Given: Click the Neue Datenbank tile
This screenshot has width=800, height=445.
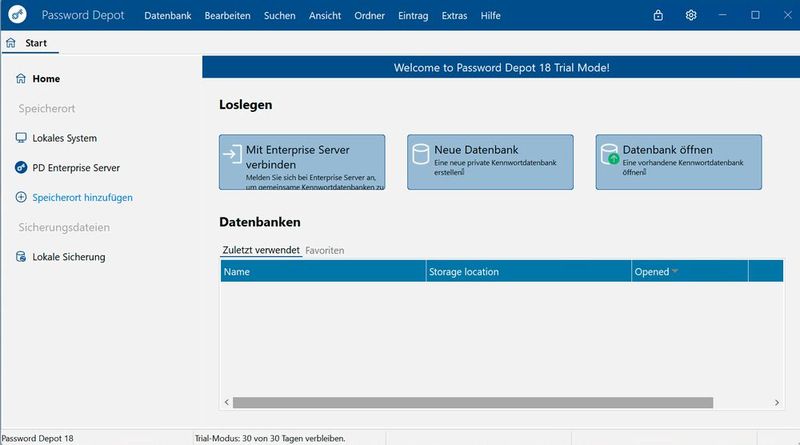Looking at the screenshot, I should click(490, 162).
